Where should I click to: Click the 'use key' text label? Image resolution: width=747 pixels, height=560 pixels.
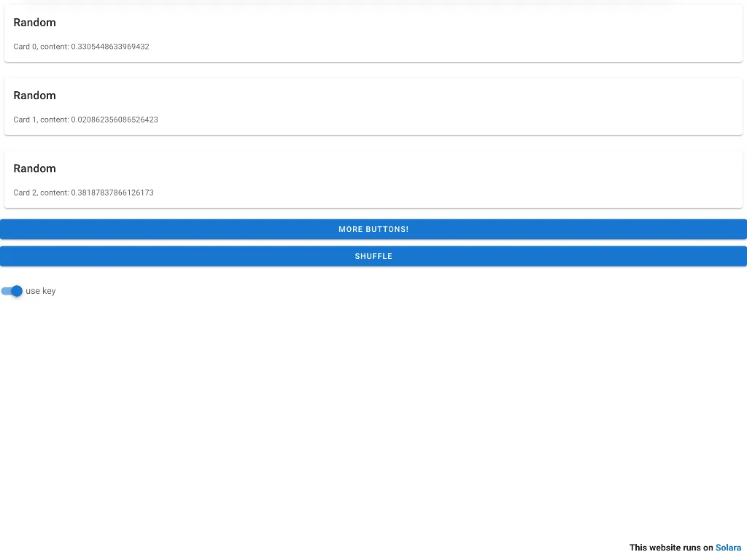(41, 291)
